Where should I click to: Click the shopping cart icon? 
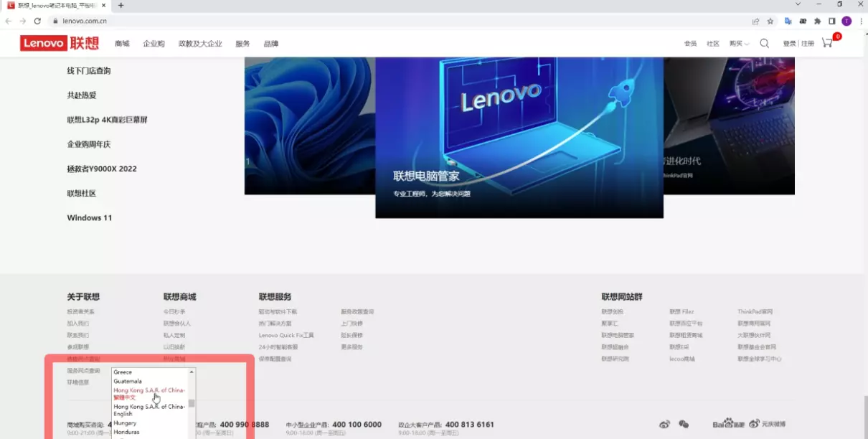coord(827,43)
